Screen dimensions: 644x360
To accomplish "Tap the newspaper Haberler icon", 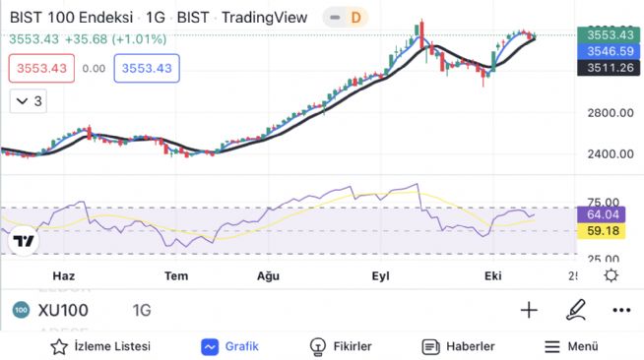I will click(x=430, y=347).
